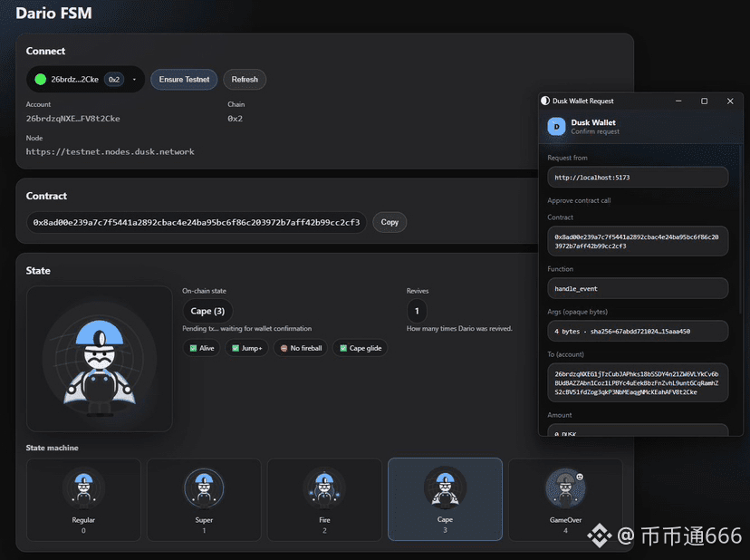The width and height of the screenshot is (750, 560).
Task: Click the 0x2 chain badge
Action: [114, 80]
